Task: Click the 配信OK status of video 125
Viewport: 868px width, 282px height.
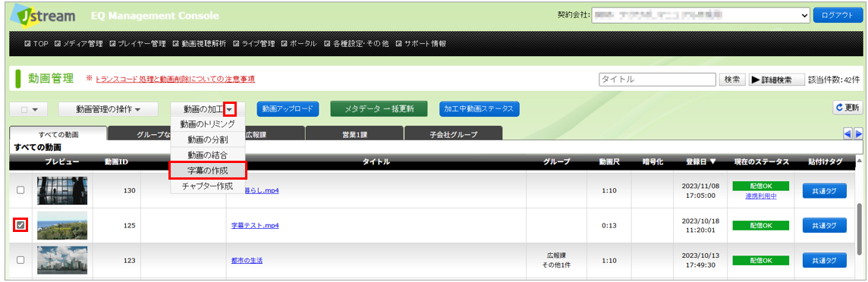Action: [x=760, y=226]
